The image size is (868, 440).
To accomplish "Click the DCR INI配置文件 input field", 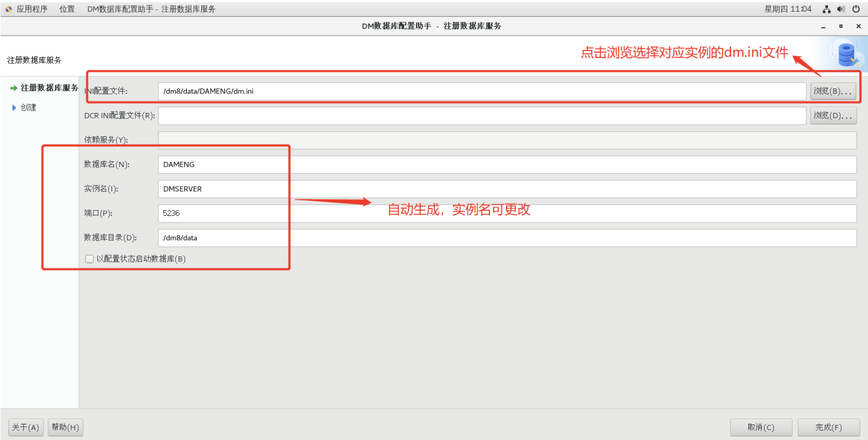I will pyautogui.click(x=482, y=116).
